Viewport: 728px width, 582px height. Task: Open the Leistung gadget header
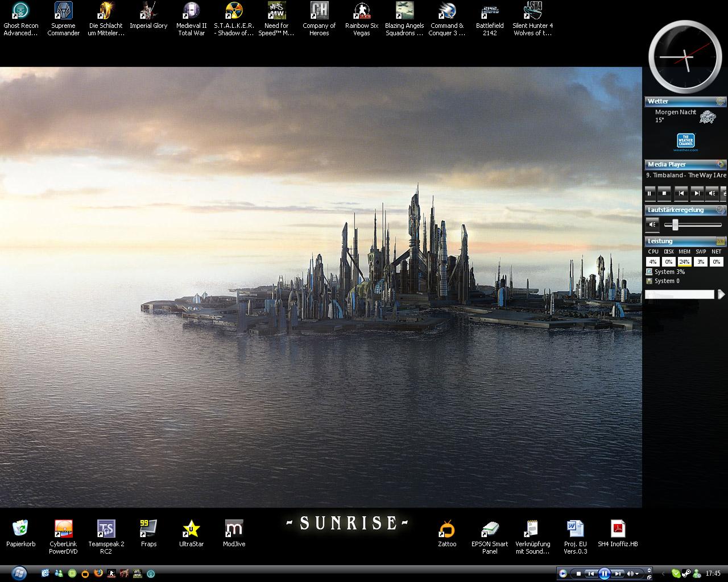click(685, 241)
